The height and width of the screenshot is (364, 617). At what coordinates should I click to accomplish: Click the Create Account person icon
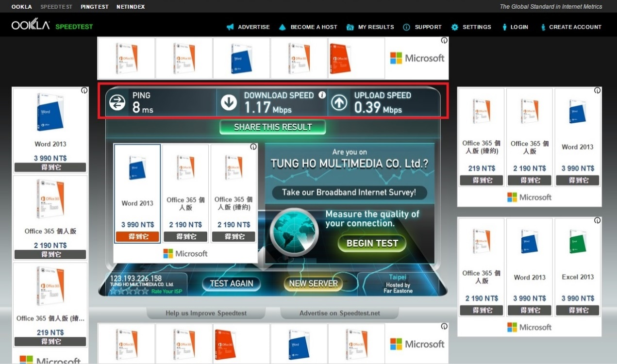[543, 27]
